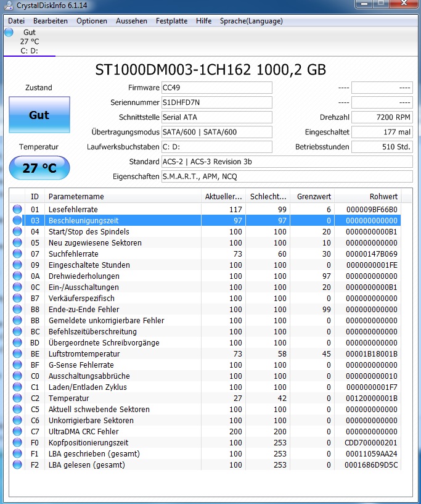
Task: Minimize the CrystalDiskInfo window
Action: click(364, 4)
